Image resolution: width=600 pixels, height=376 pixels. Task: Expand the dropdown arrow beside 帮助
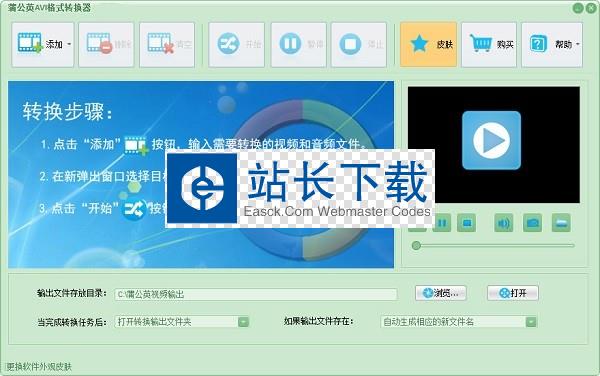(x=578, y=44)
